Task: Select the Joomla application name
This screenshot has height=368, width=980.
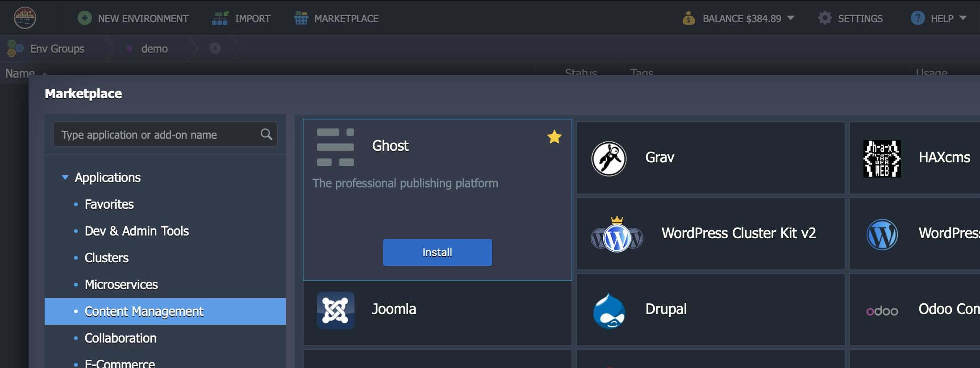Action: [394, 309]
